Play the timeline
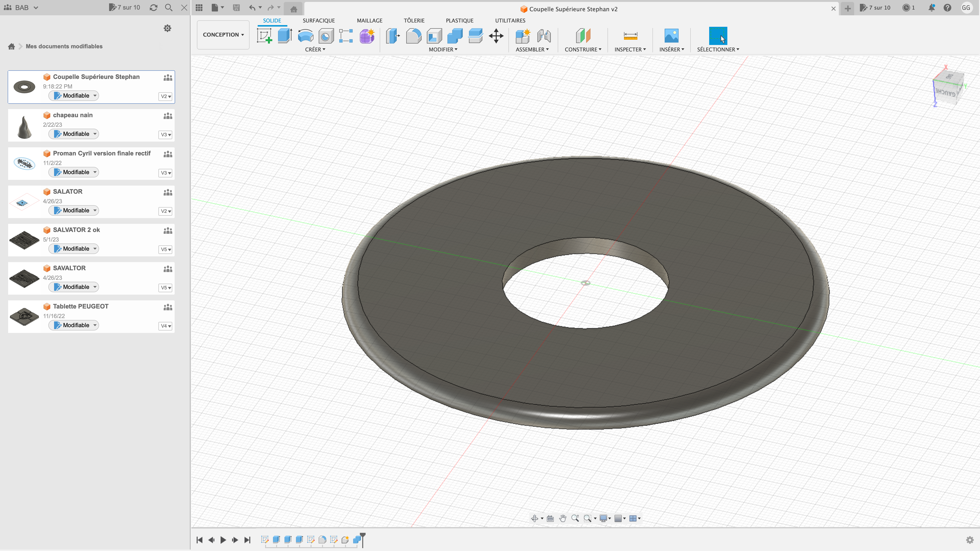The width and height of the screenshot is (980, 551). click(223, 540)
